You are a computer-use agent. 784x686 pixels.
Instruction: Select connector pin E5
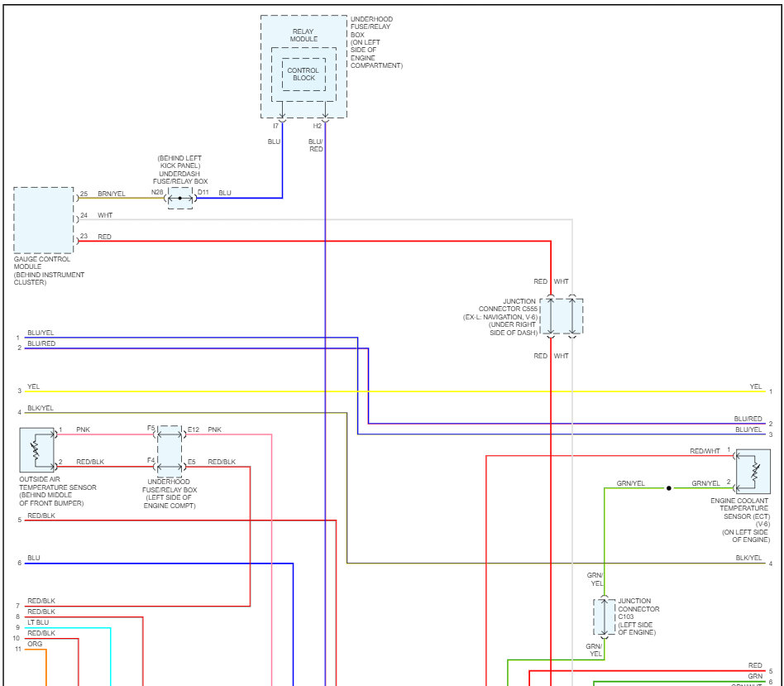pos(192,462)
